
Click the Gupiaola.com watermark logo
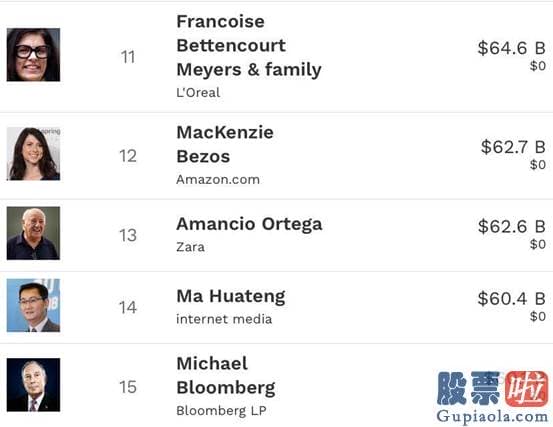click(492, 397)
